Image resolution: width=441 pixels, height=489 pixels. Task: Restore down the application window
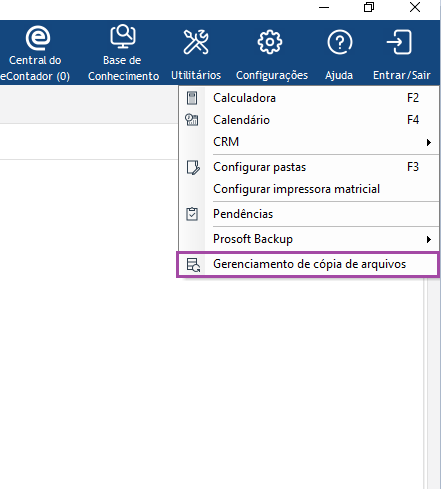[x=369, y=7]
